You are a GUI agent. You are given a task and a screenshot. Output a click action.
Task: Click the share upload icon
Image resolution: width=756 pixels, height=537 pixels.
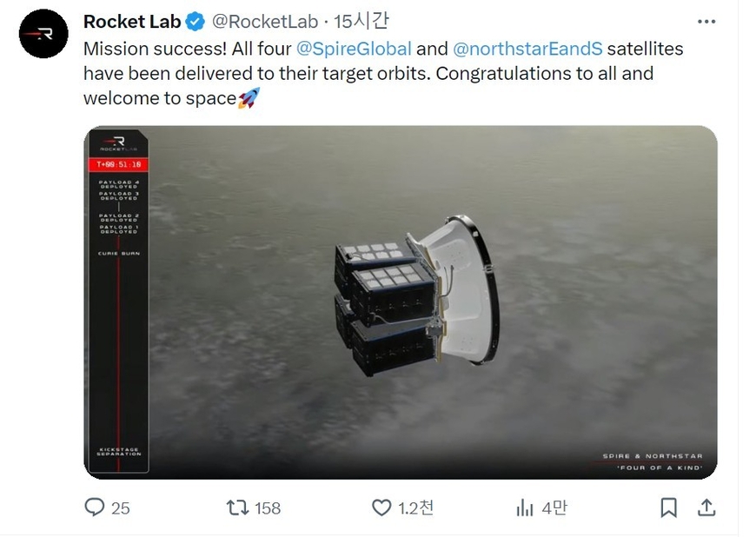coord(706,507)
